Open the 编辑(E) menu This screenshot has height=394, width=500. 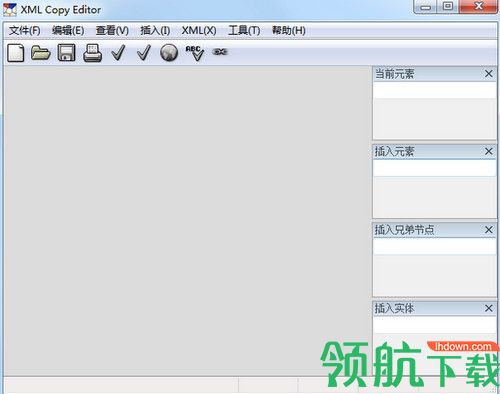click(68, 31)
